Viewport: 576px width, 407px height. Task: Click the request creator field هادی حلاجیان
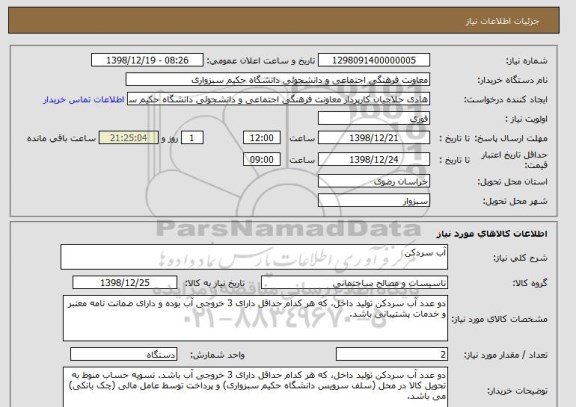(x=278, y=99)
